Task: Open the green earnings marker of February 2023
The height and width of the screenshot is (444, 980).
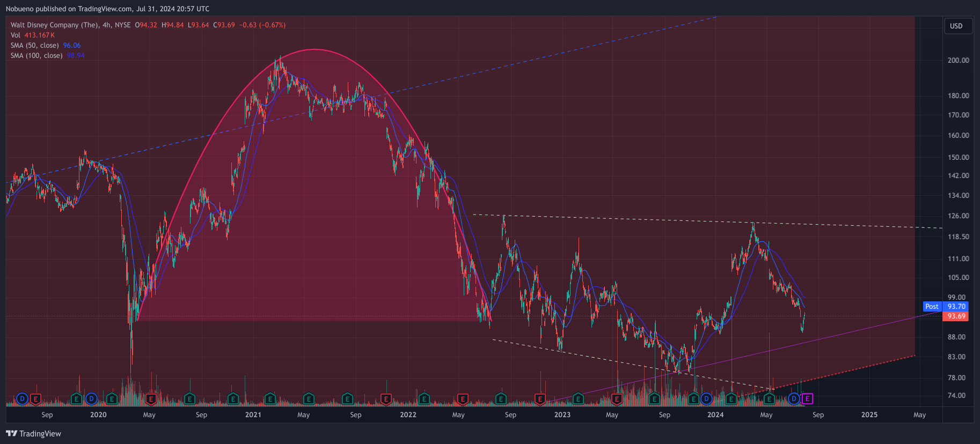Action: [x=578, y=398]
